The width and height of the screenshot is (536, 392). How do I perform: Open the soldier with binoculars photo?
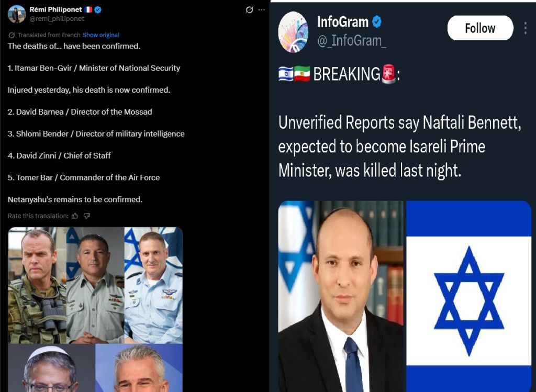[37, 285]
